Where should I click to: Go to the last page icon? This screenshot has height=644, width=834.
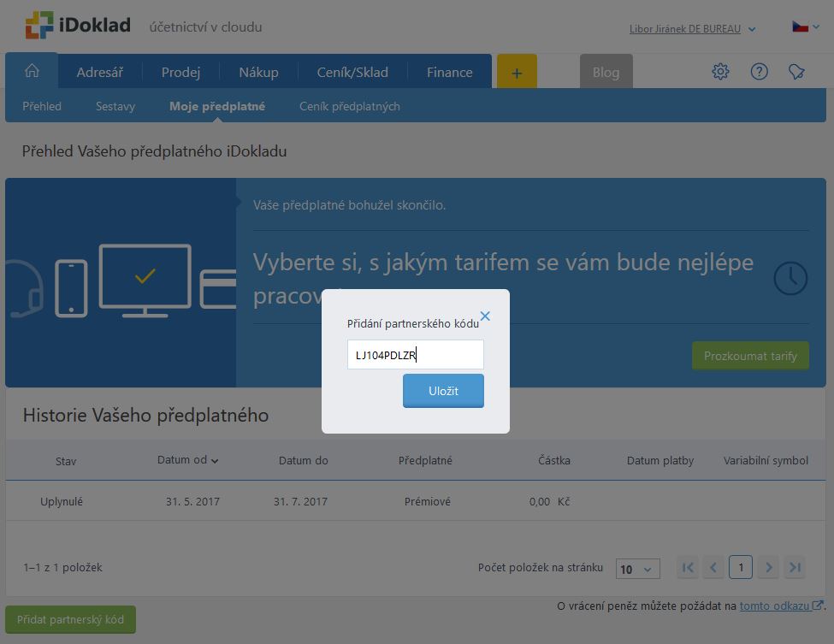[795, 567]
